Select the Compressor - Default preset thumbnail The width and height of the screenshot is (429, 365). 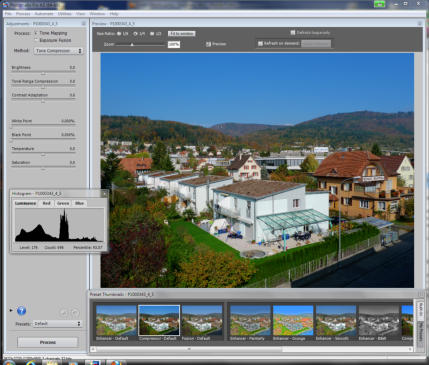tap(159, 320)
